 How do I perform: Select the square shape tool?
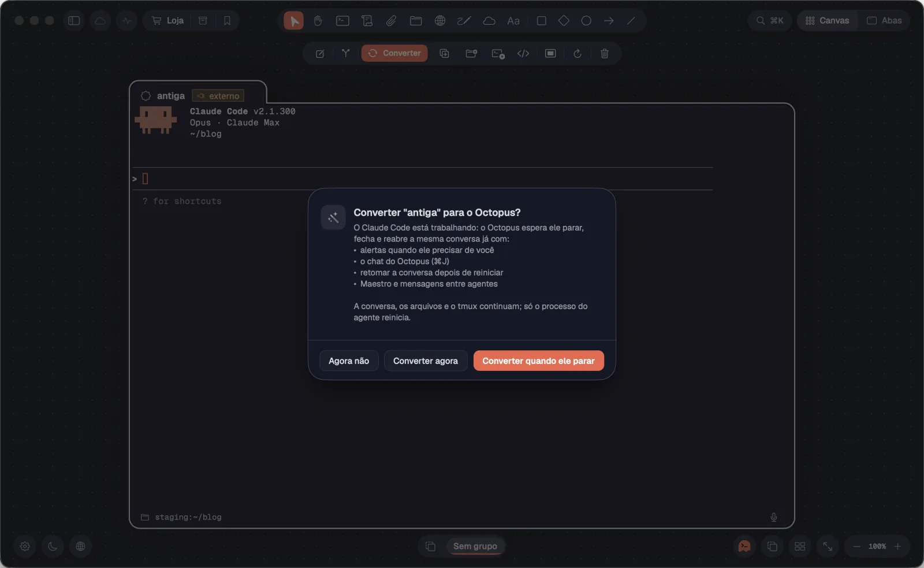(542, 21)
